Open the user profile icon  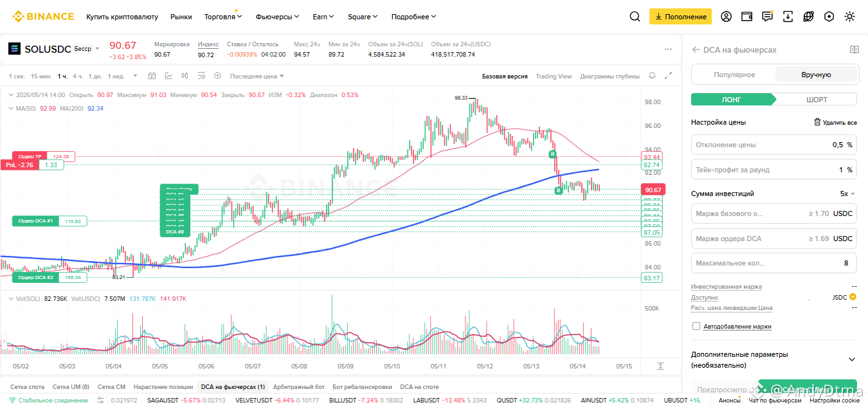coord(726,17)
